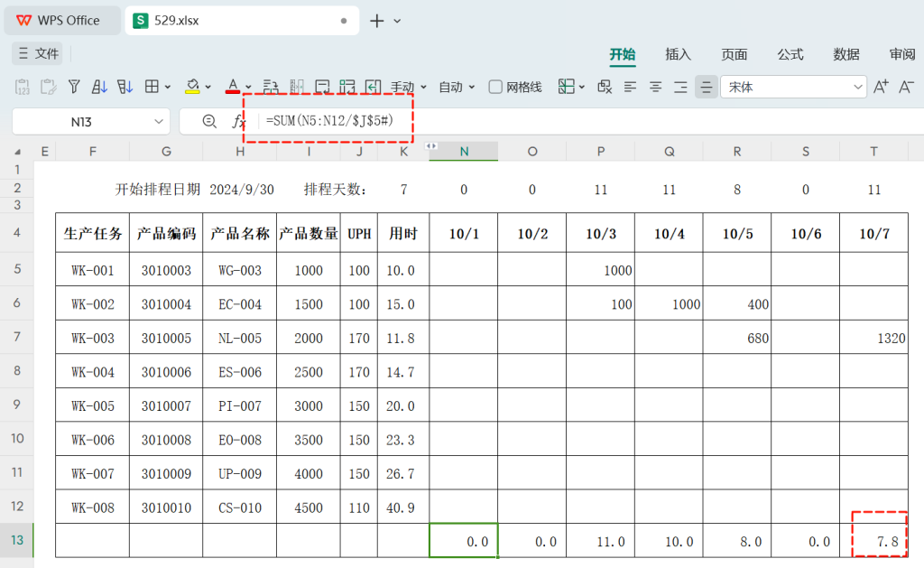924x568 pixels.
Task: Click the freeze panes grid icon
Action: (567, 88)
